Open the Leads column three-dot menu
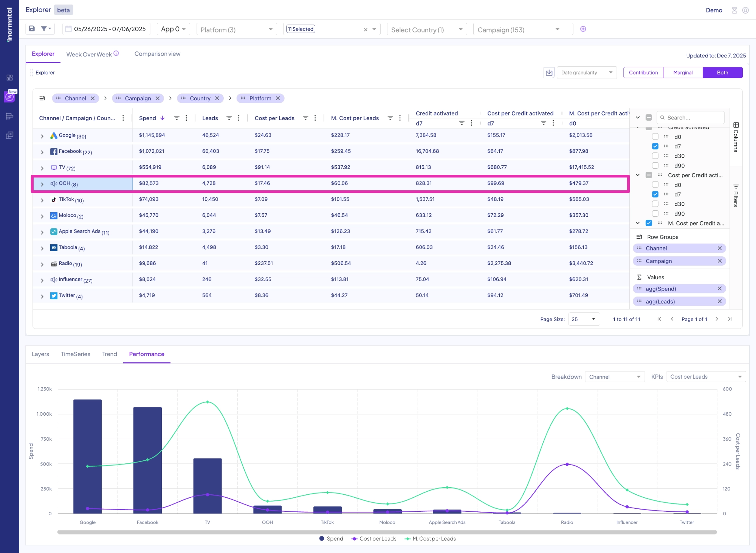The height and width of the screenshot is (553, 756). (x=239, y=118)
